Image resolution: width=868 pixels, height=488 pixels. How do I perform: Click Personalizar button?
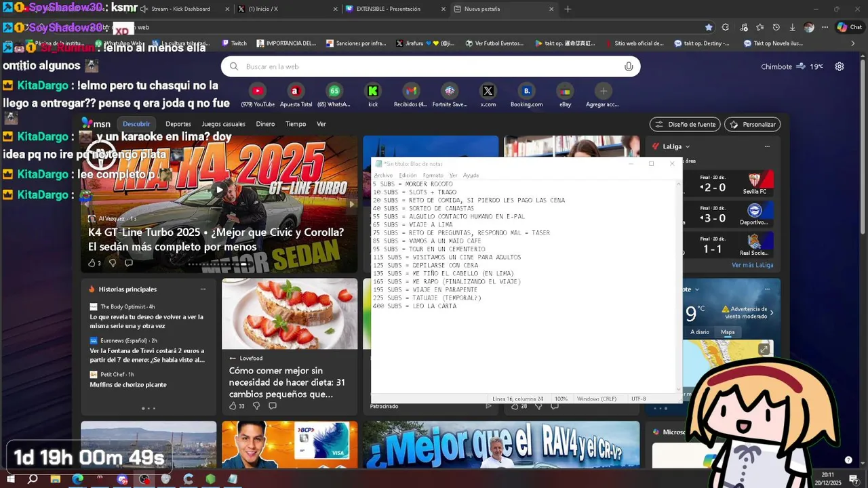tap(752, 125)
